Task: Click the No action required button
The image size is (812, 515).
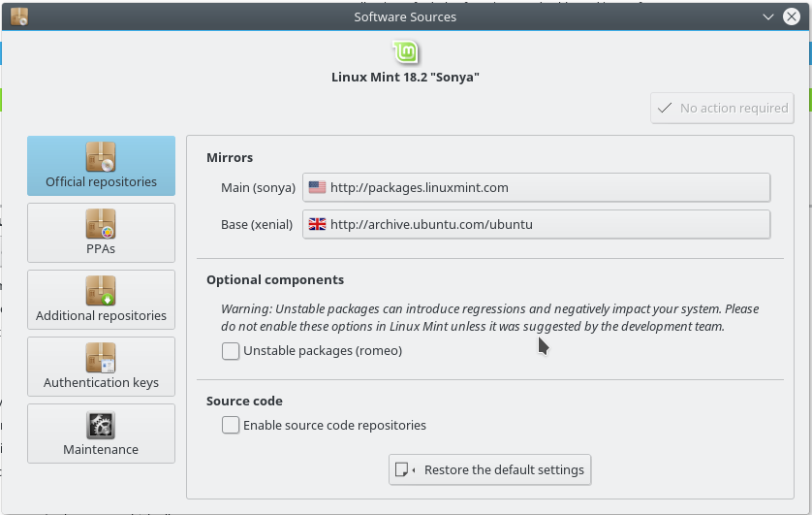Action: 722,109
